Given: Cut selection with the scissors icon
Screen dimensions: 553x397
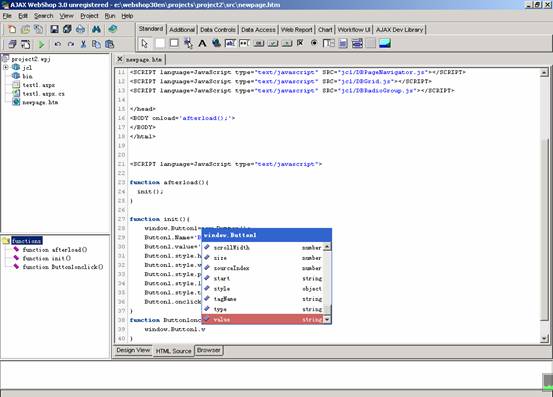Looking at the screenshot, I should [x=83, y=44].
